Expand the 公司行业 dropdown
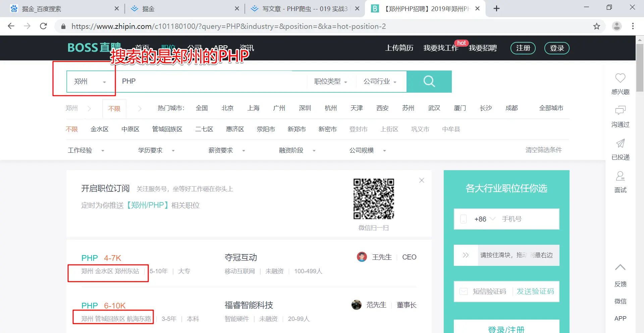Viewport: 644px width, 333px height. 380,82
